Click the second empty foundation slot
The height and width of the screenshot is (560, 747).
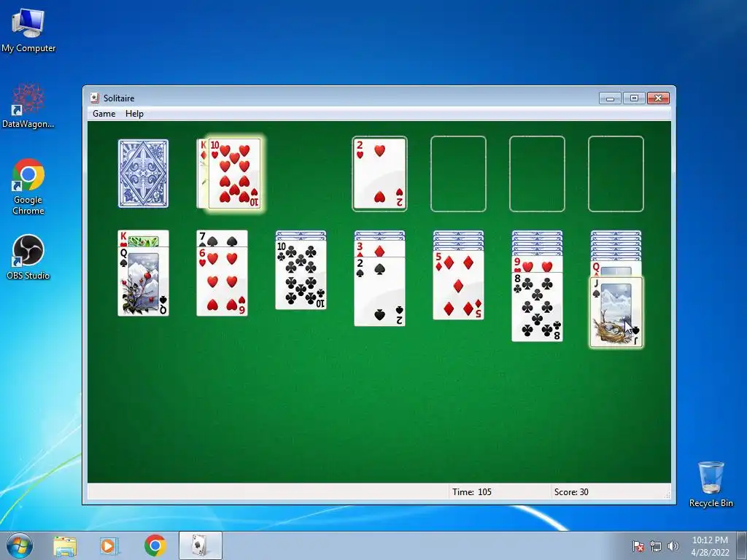[x=458, y=174]
